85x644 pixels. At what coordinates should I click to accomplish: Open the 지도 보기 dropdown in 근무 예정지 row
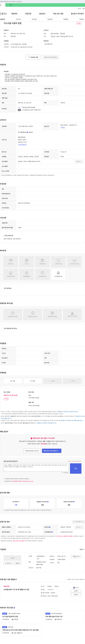click(79, 162)
